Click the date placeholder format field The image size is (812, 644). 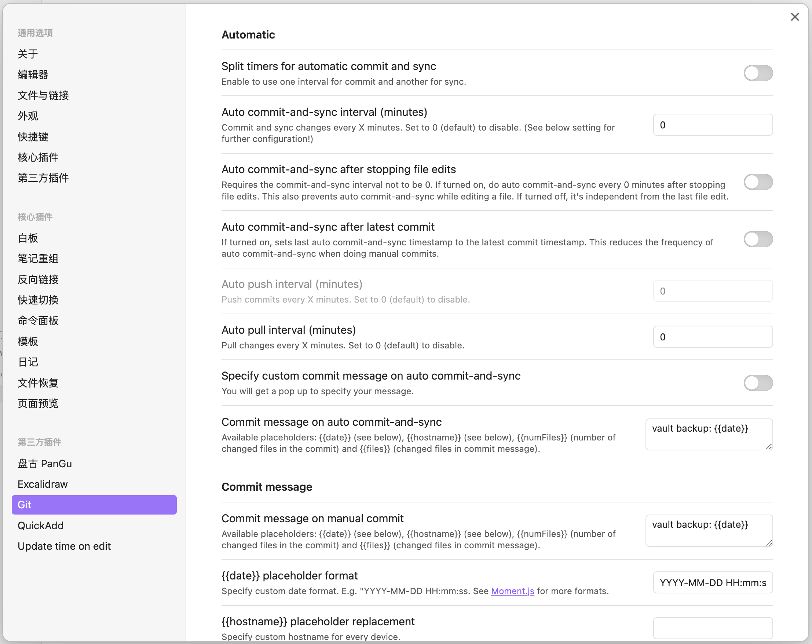click(713, 583)
